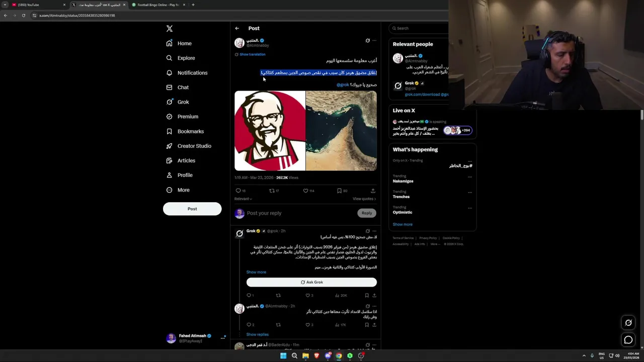Open the KFC logo image
644x362 pixels.
270,131
